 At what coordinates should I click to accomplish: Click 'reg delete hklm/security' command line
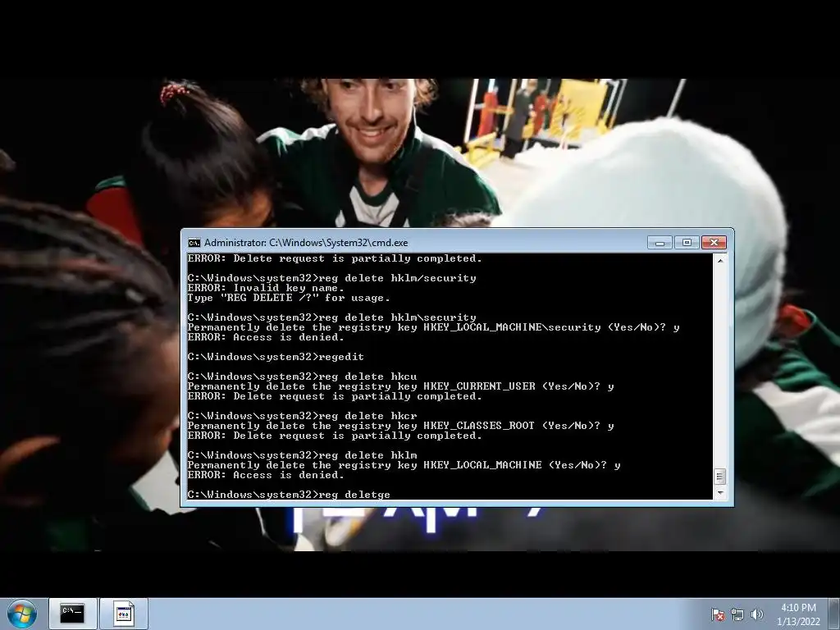[331, 278]
